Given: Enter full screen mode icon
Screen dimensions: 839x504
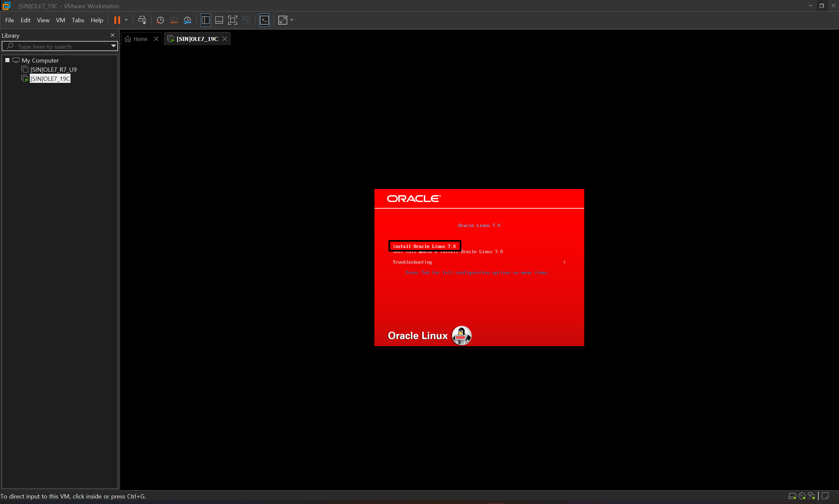Looking at the screenshot, I should coord(232,20).
